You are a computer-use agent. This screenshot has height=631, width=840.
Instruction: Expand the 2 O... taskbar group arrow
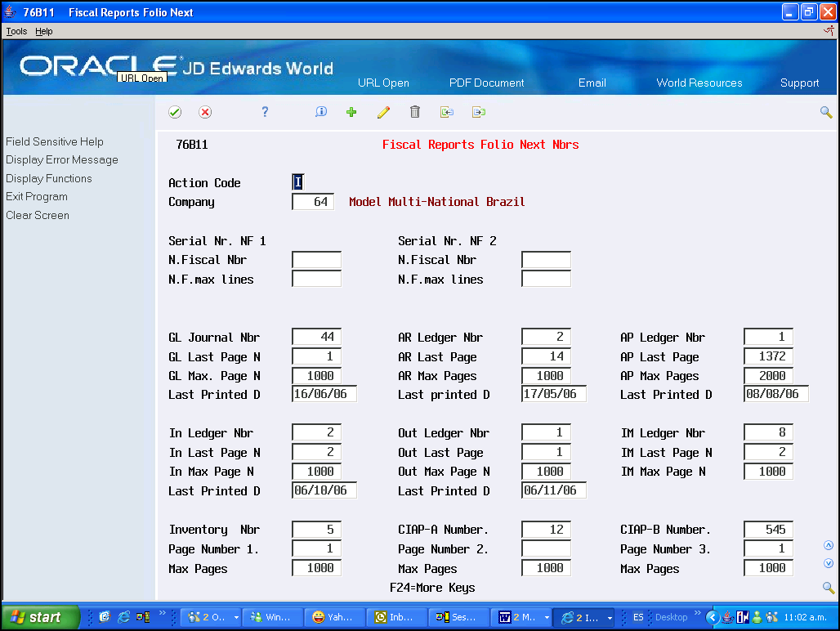[x=235, y=618]
